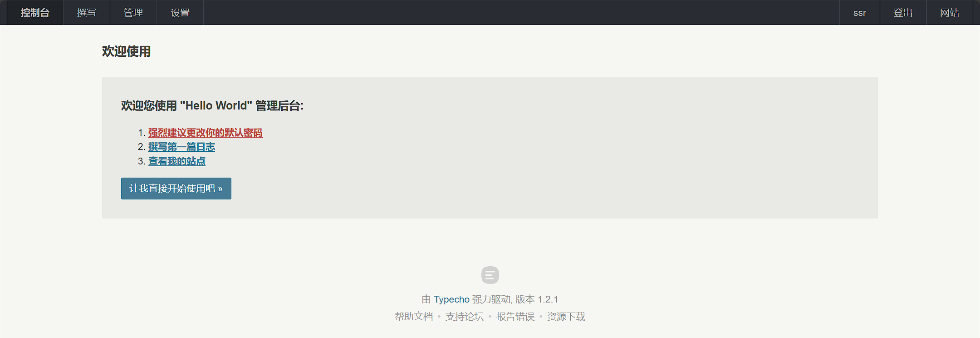Follow the 查看我的站点 link
980x338 pixels.
(177, 161)
